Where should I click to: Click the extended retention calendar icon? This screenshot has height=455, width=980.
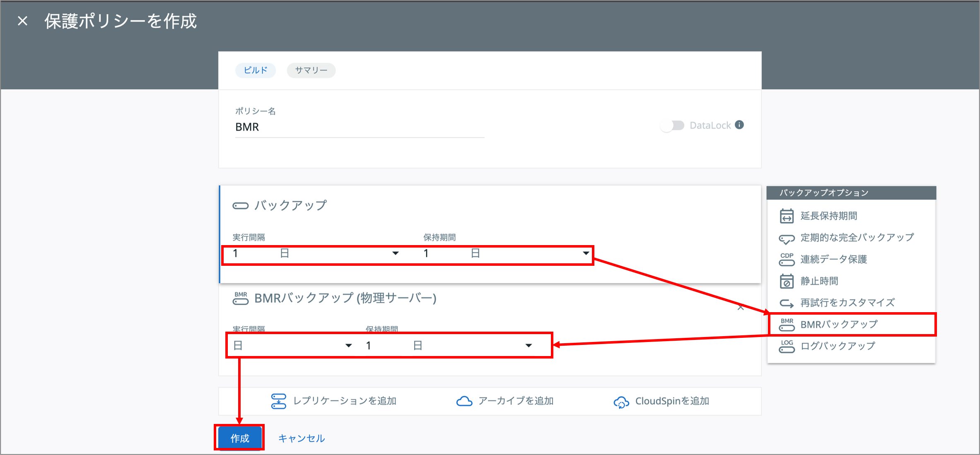click(x=786, y=216)
